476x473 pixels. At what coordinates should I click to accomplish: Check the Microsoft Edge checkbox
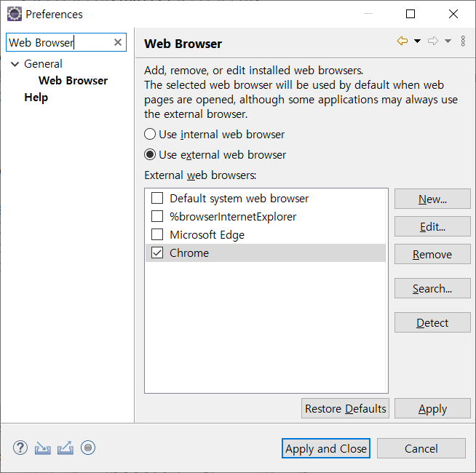pyautogui.click(x=157, y=234)
